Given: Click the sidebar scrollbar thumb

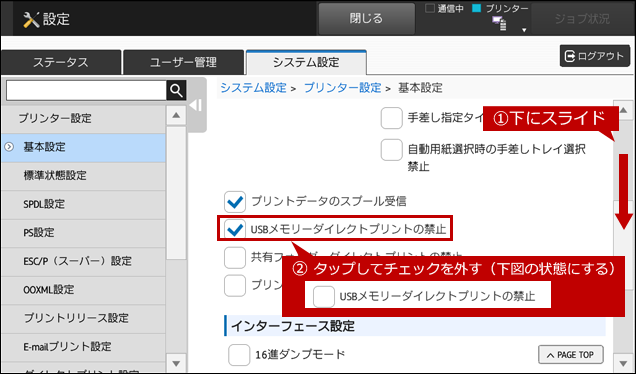Looking at the screenshot, I should 176,193.
